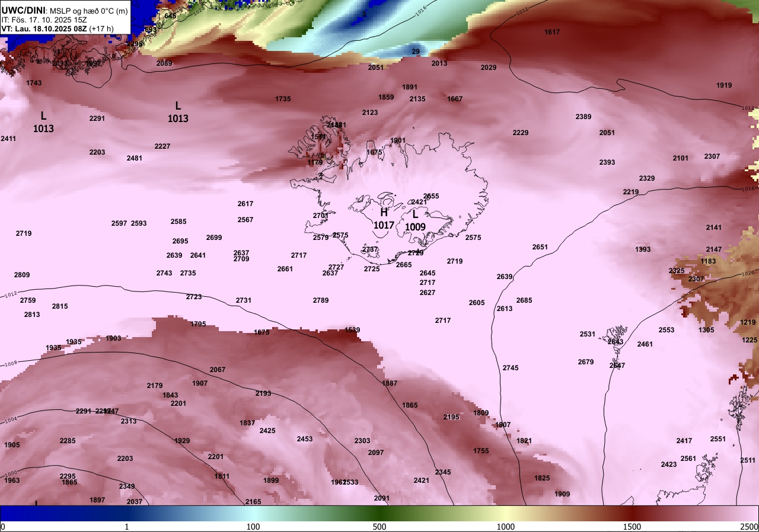Select the value 2685
The image size is (759, 532).
point(524,300)
